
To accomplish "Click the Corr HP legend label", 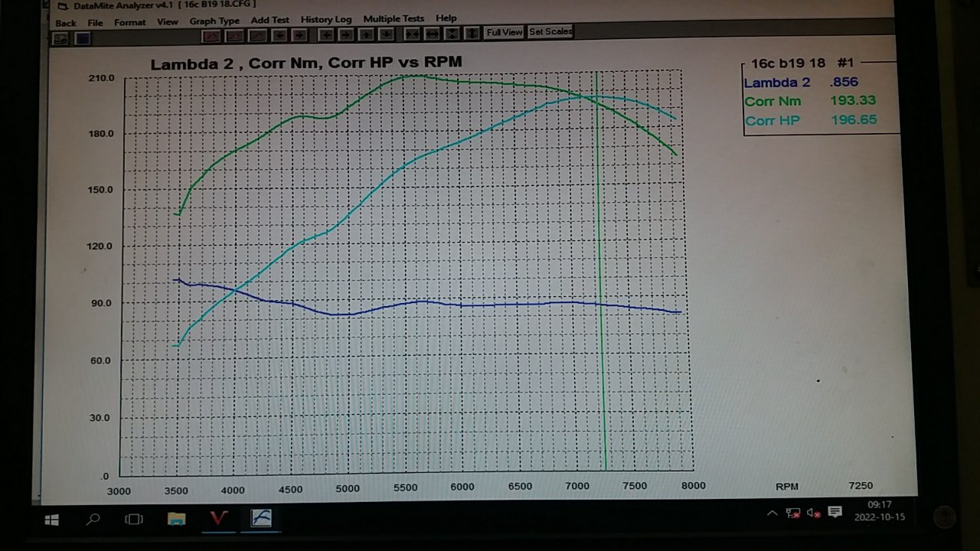I will pos(773,120).
